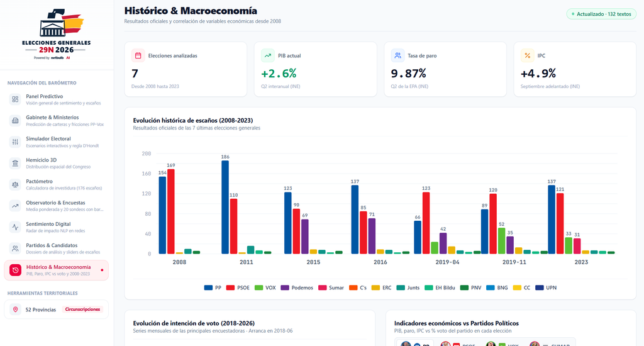Click the Observatorio & Encuestas trend icon

[15, 206]
